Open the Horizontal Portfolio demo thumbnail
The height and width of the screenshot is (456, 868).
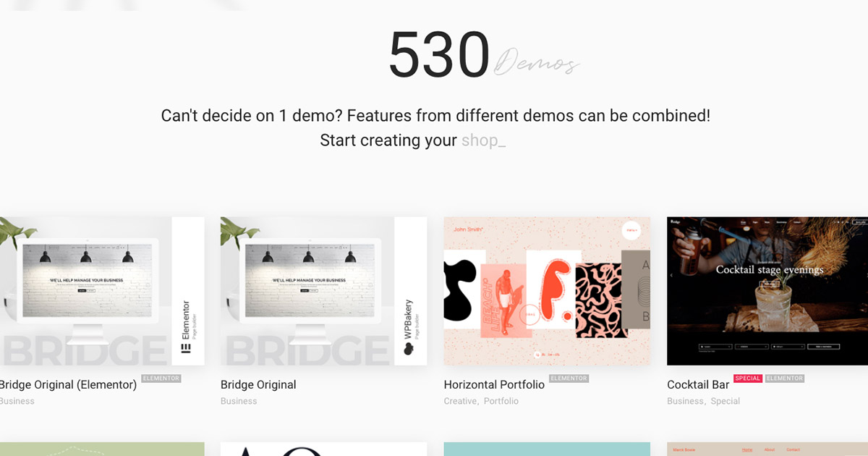click(x=547, y=291)
